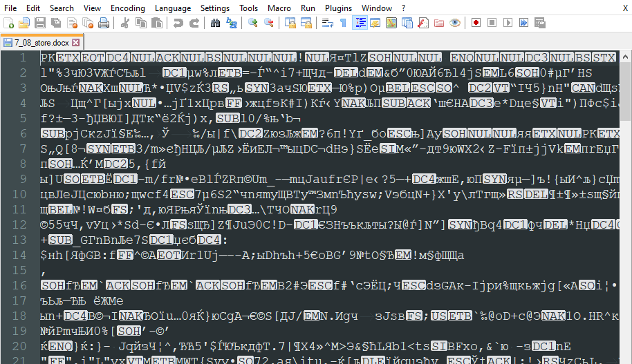Redo the last undone action
Viewport: 632px width, 364px height.
tap(194, 23)
